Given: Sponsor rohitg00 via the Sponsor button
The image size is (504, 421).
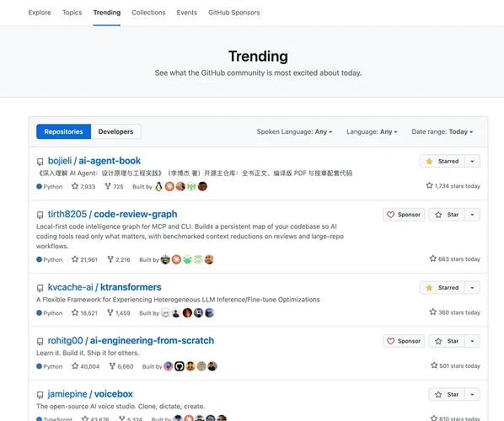Looking at the screenshot, I should (x=404, y=341).
